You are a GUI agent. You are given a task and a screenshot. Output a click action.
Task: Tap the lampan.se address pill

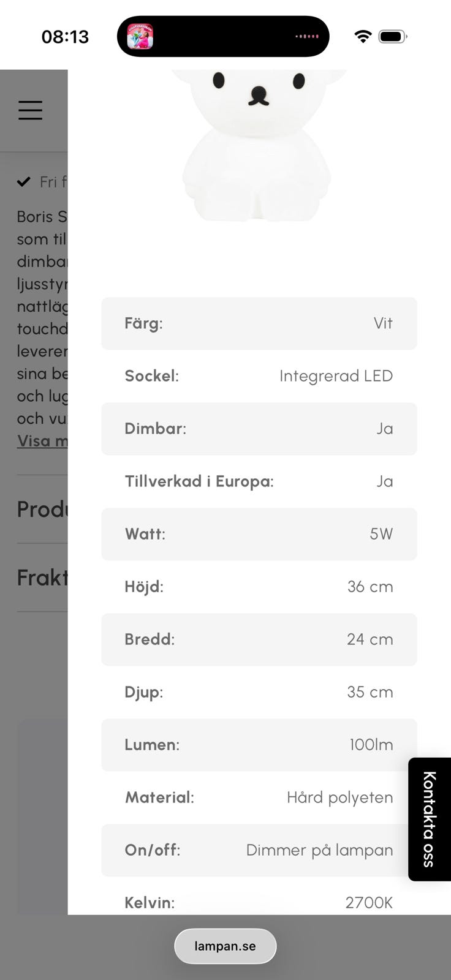pyautogui.click(x=225, y=946)
